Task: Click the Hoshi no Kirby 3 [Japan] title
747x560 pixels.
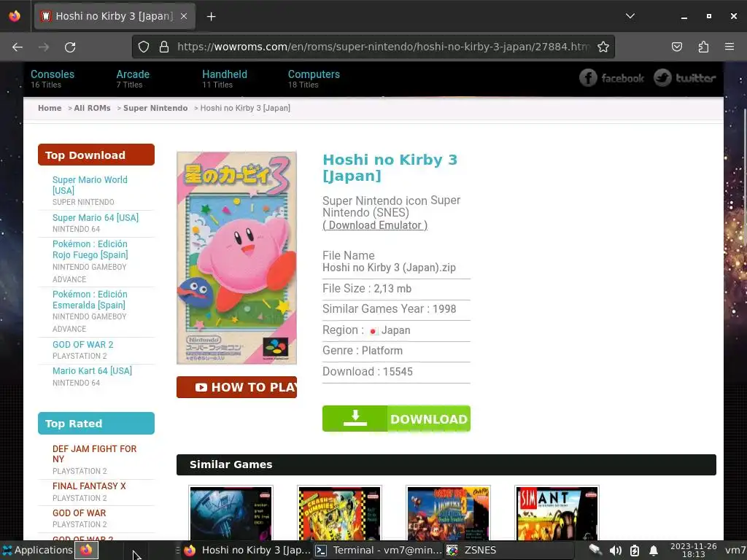Action: coord(390,167)
